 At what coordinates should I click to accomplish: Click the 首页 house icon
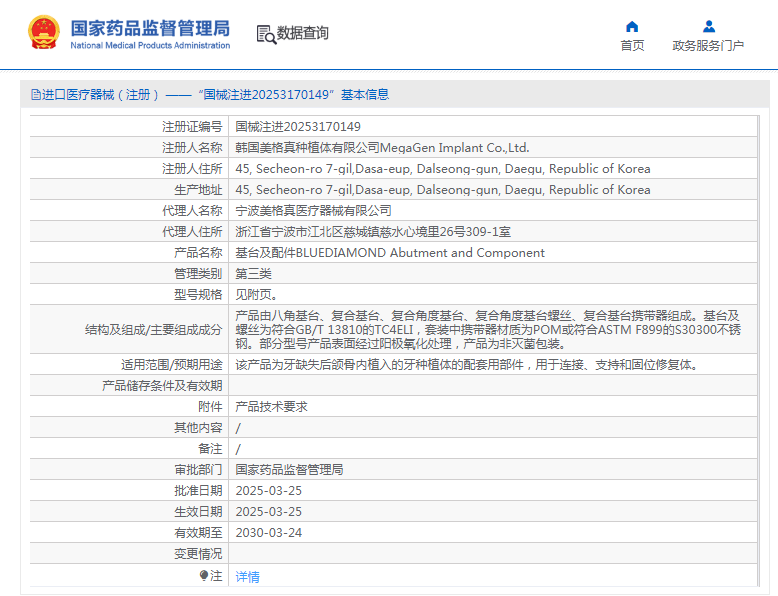[x=632, y=26]
